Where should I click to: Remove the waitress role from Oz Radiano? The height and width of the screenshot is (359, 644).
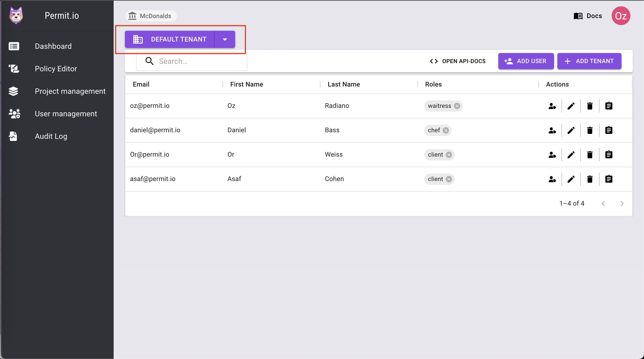[x=457, y=106]
